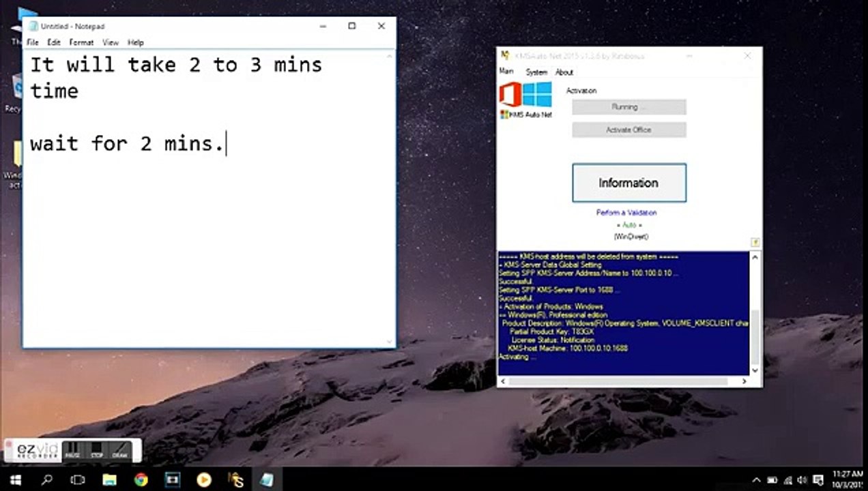Open the System tab in KMSAuto
The width and height of the screenshot is (868, 491).
(x=536, y=72)
